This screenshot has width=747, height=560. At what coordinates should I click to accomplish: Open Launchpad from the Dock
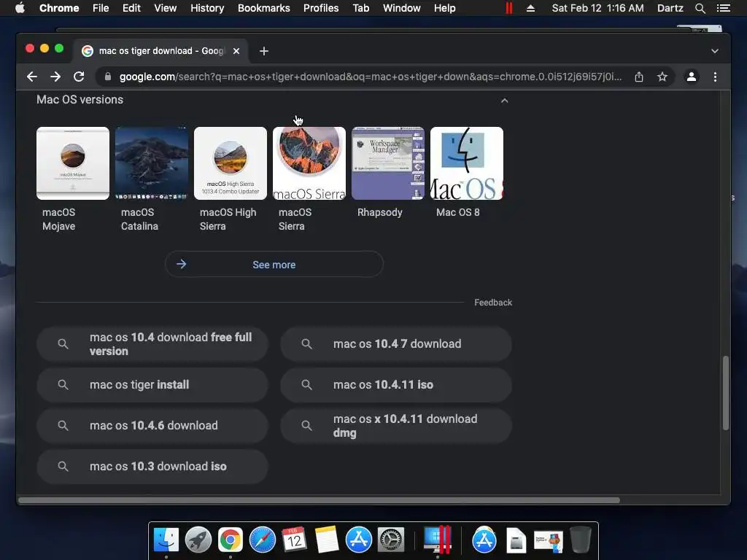198,540
